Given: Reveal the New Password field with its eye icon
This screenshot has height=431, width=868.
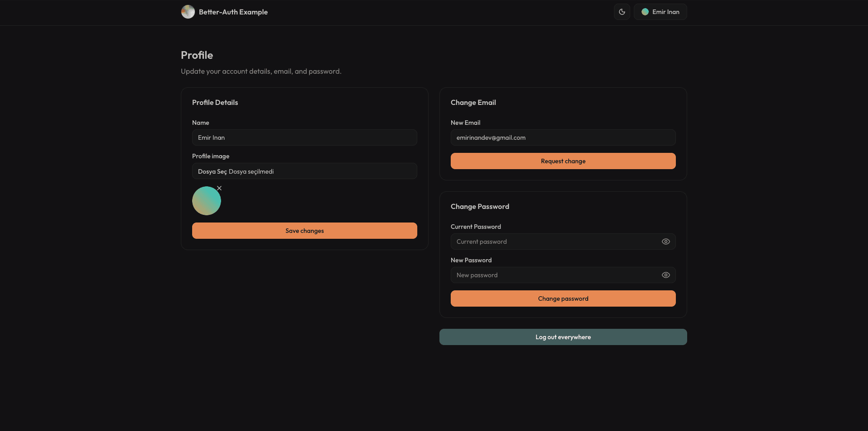Looking at the screenshot, I should tap(665, 275).
